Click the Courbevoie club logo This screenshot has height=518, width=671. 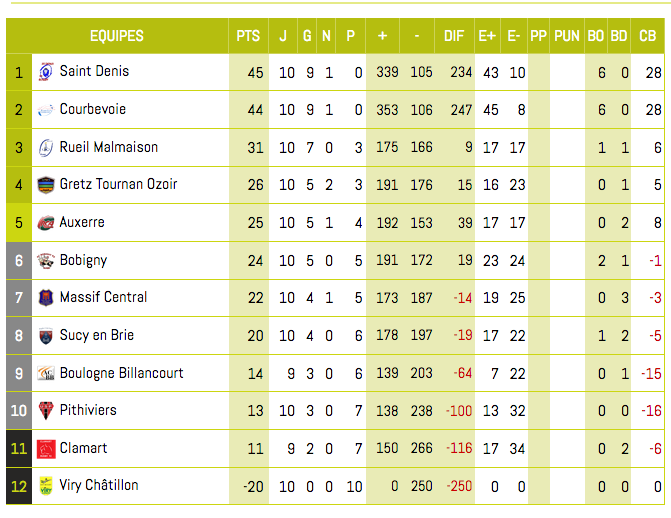click(46, 110)
